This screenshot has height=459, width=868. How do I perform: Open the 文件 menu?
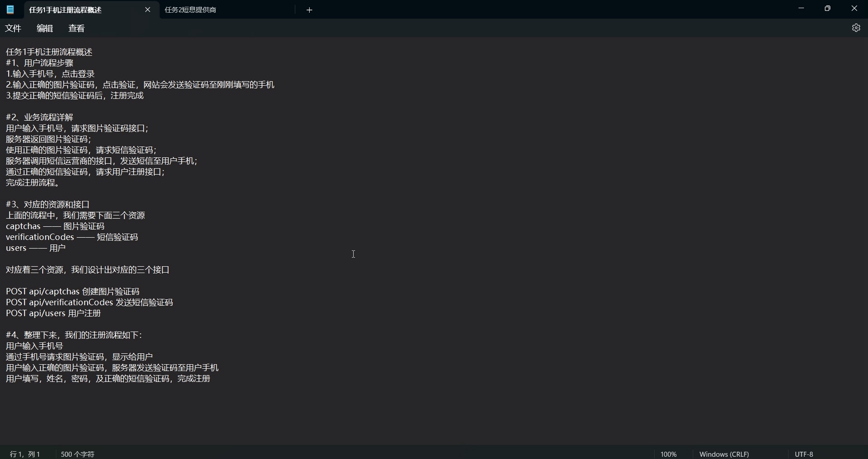[13, 28]
